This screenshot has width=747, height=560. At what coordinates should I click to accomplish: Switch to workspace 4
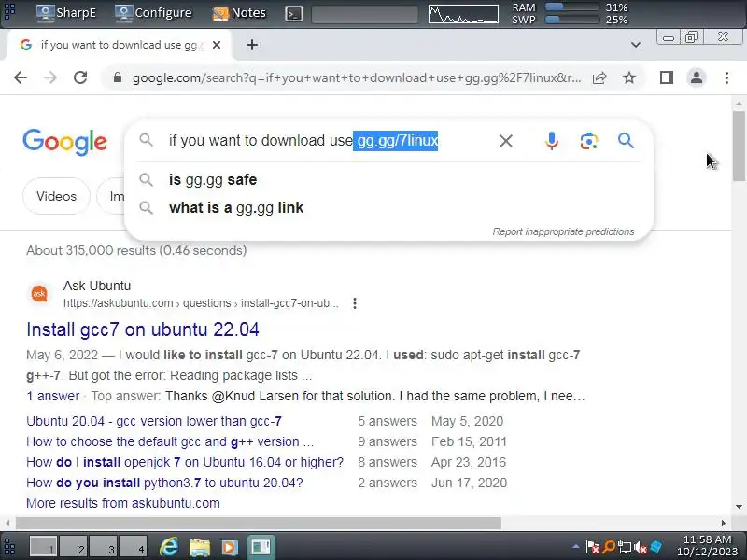pos(134,547)
